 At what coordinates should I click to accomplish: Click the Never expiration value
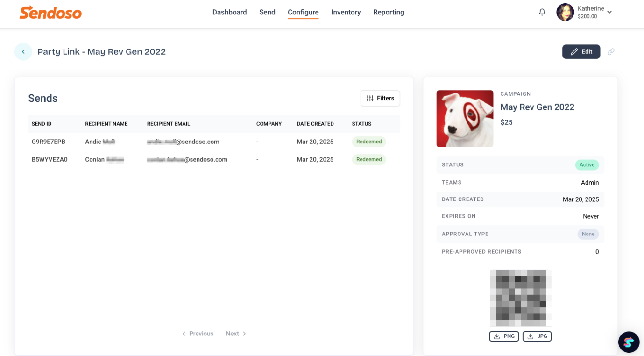tap(591, 216)
